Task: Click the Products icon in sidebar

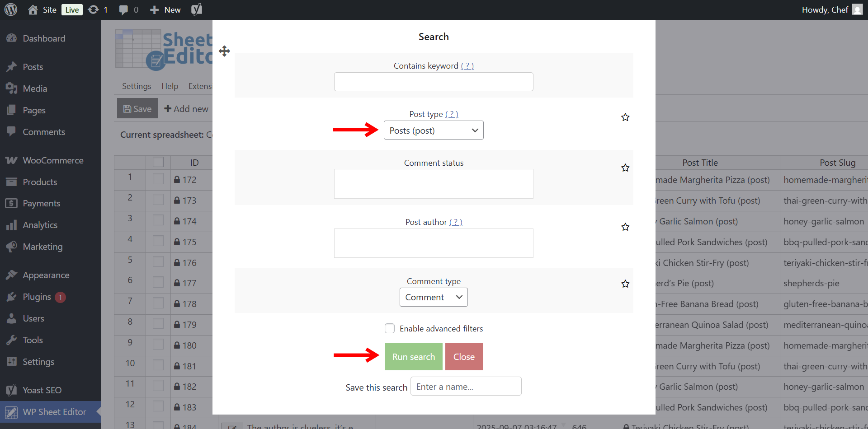Action: (12, 182)
